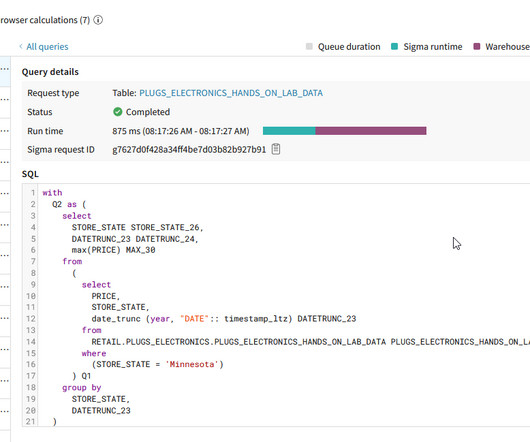Image resolution: width=530 pixels, height=442 pixels.
Task: Click the purple warehouse segment of run time bar
Action: pyautogui.click(x=371, y=131)
